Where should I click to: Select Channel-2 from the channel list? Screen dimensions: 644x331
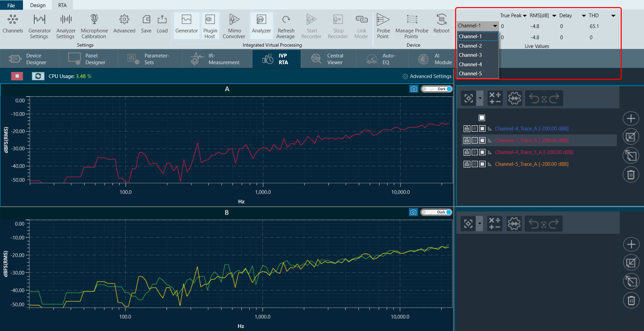pyautogui.click(x=478, y=46)
